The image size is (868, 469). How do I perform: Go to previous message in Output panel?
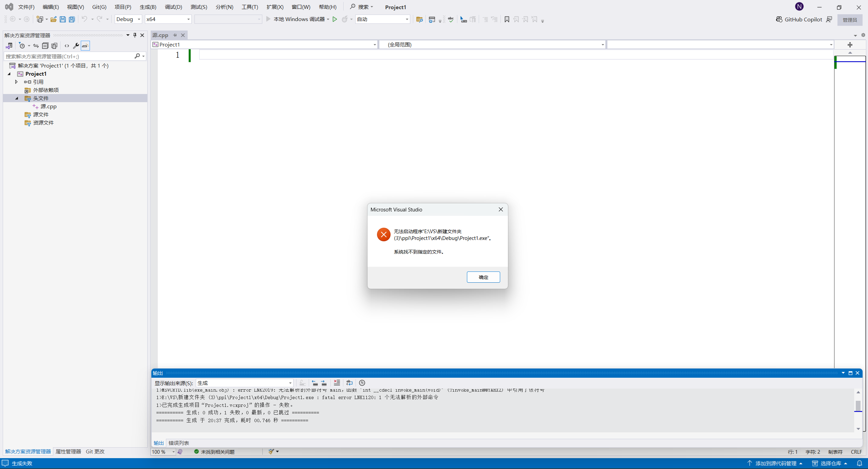[x=315, y=383]
